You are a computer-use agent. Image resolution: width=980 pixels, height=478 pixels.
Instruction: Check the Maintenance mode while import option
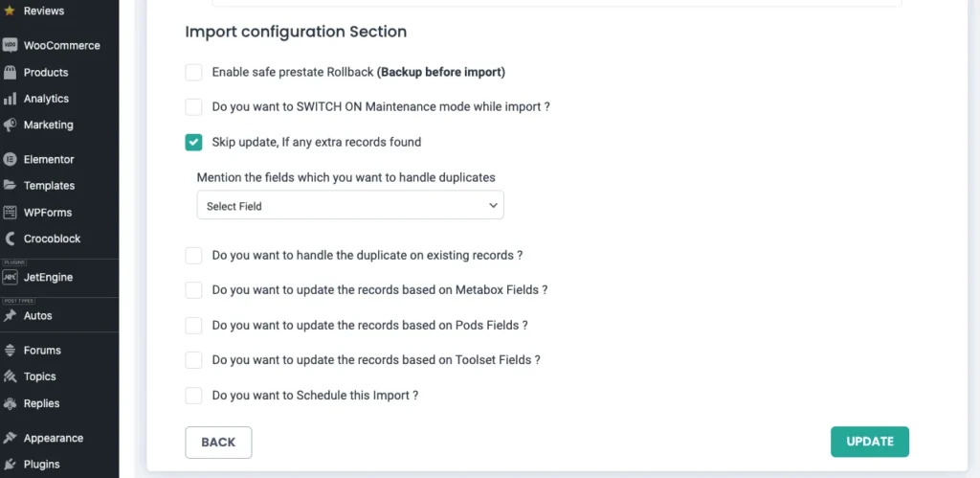pyautogui.click(x=194, y=106)
